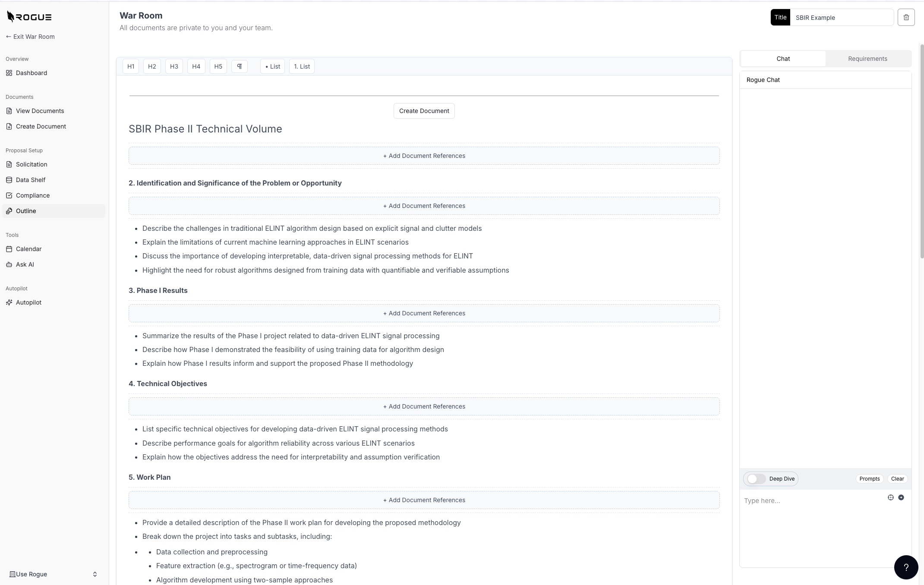Expand Add Document References under Technical Objectives

tap(424, 406)
